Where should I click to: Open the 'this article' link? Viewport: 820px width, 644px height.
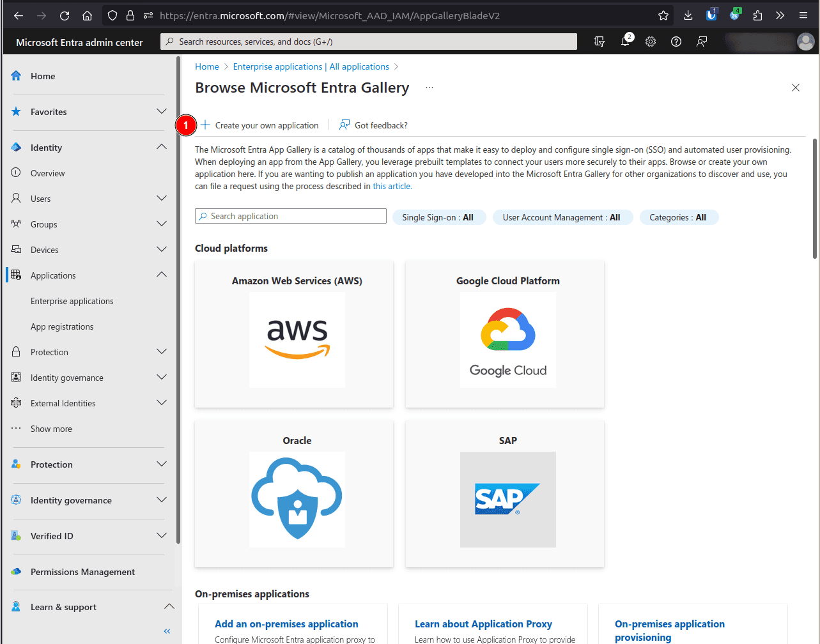tap(392, 186)
